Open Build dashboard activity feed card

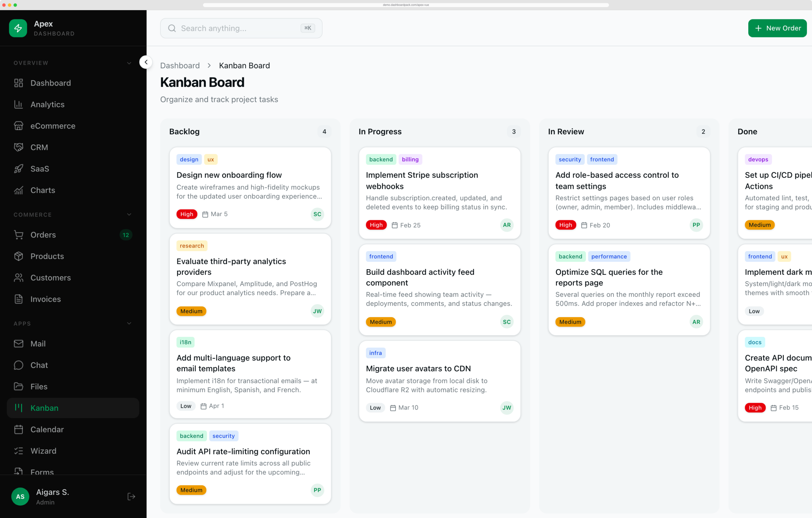[440, 290]
